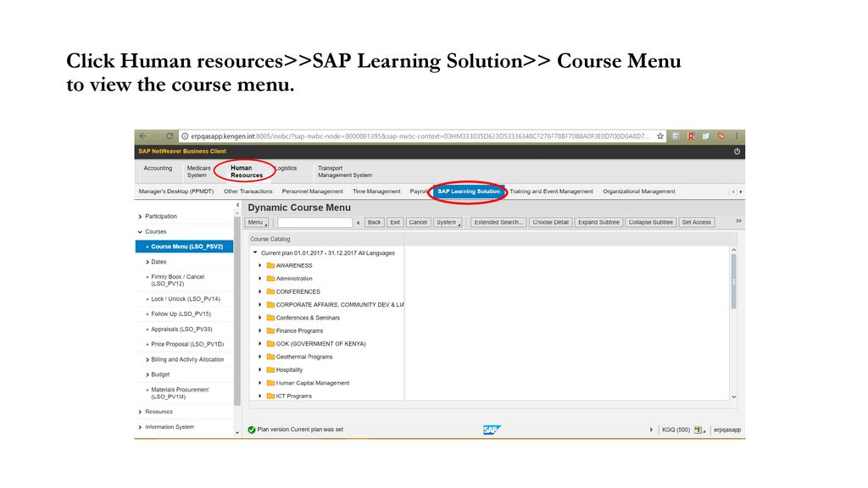The image size is (868, 488).
Task: Select the SAP Learning Solution tab
Action: coord(468,191)
